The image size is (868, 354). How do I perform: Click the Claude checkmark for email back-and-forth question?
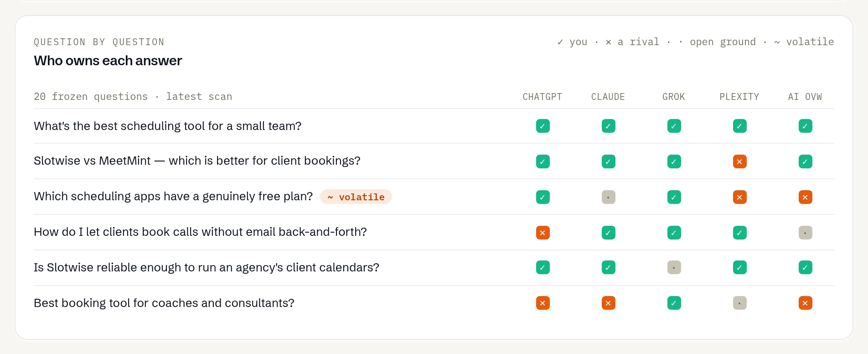608,233
